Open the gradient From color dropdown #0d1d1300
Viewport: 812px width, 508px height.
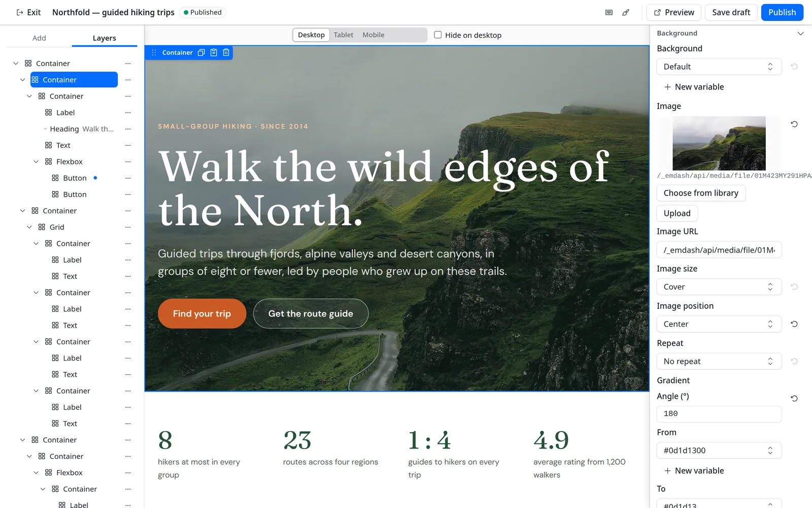pos(719,451)
